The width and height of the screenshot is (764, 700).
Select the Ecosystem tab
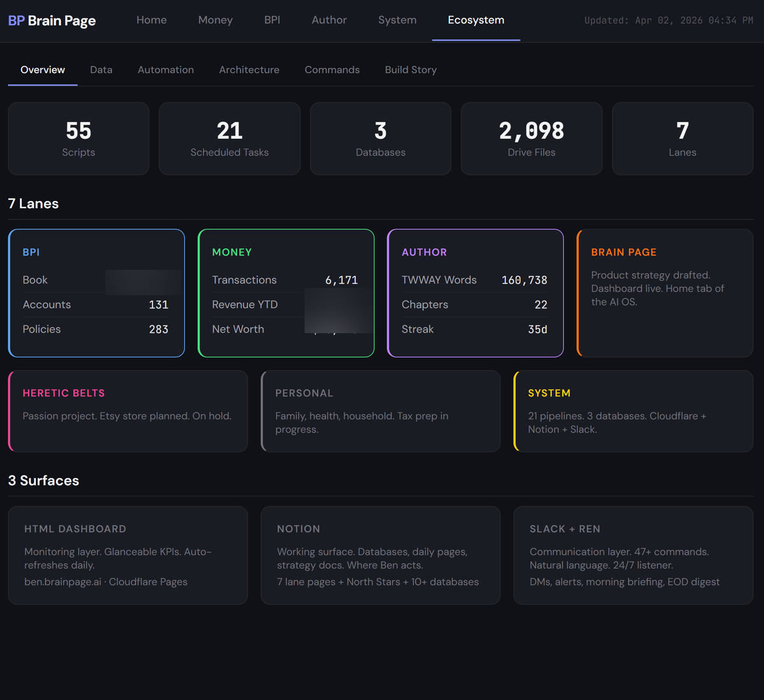pyautogui.click(x=476, y=20)
